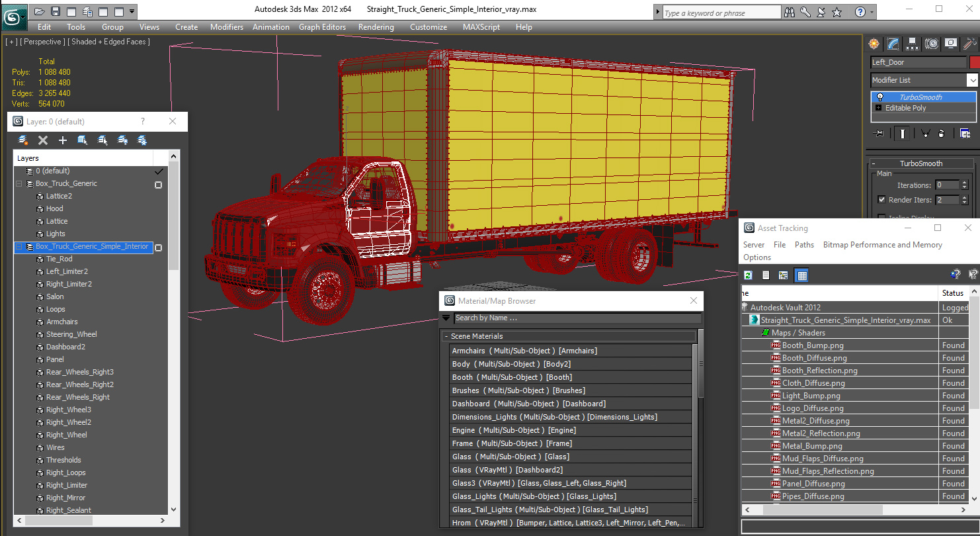The image size is (980, 536).
Task: Open the MAXScript menu
Action: 481,27
